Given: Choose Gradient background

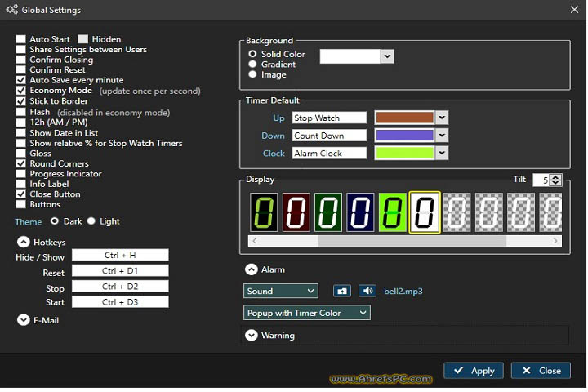Looking at the screenshot, I should point(252,65).
